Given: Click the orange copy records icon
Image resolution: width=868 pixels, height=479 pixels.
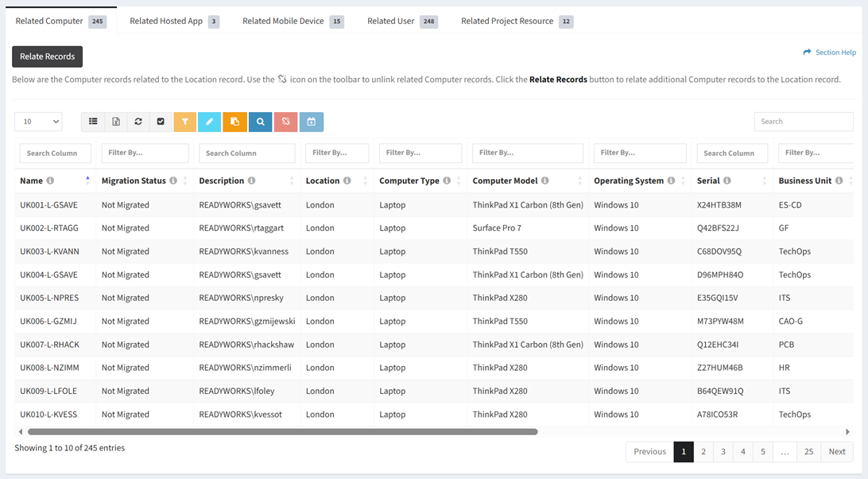Looking at the screenshot, I should tap(235, 122).
